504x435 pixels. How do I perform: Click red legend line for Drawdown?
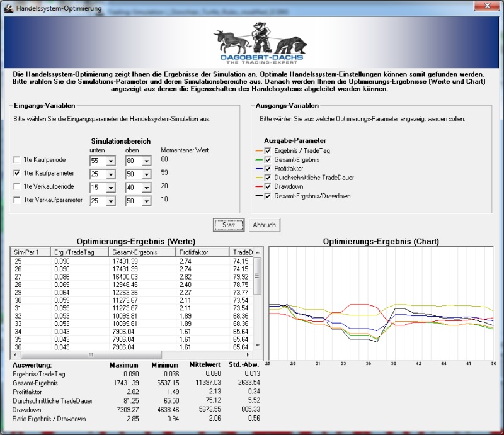pyautogui.click(x=259, y=187)
